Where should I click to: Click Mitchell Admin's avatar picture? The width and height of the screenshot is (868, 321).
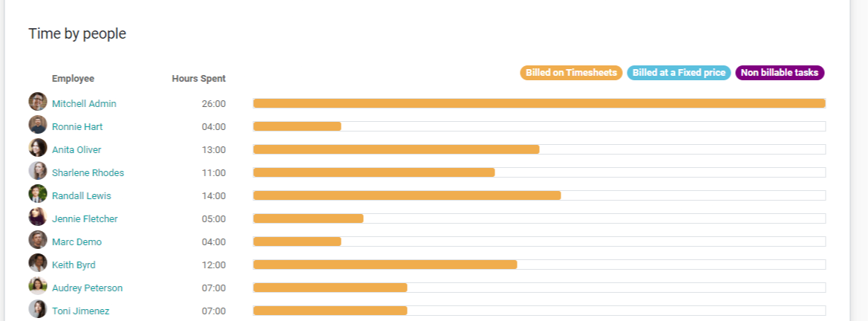(x=38, y=102)
